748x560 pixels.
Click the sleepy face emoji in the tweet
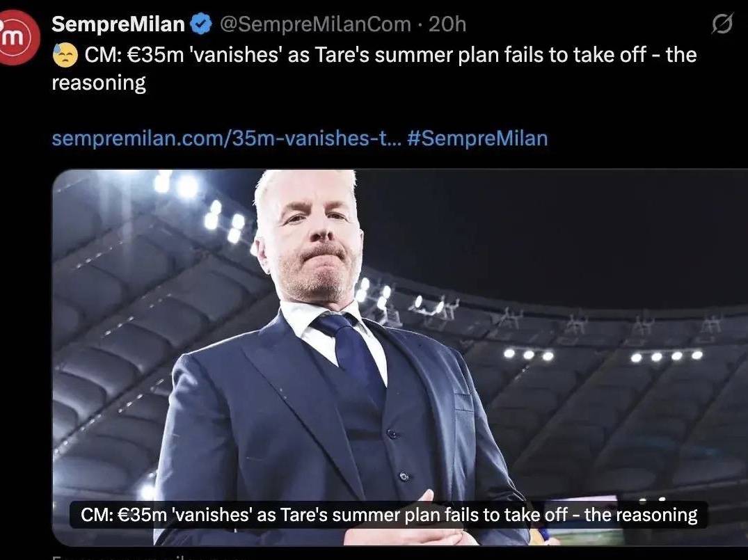65,55
